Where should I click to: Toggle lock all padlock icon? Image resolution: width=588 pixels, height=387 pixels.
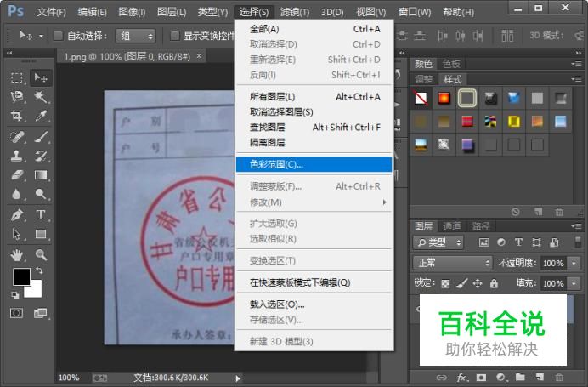(494, 283)
